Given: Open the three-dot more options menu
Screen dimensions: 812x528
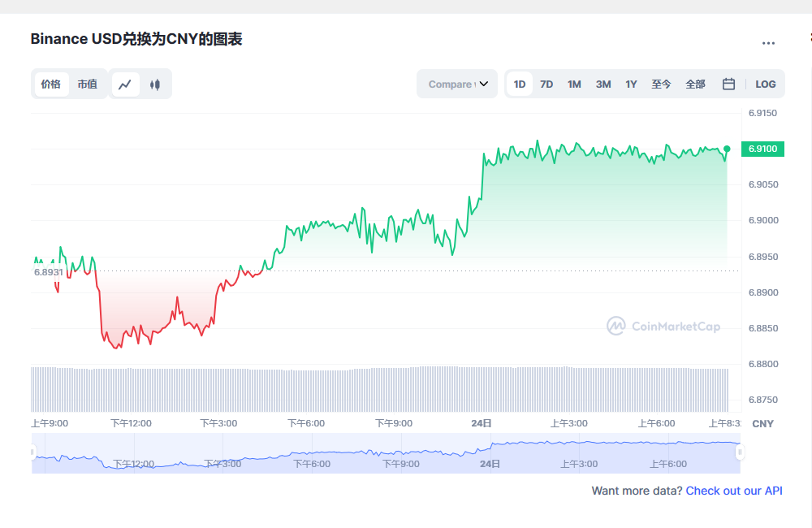Looking at the screenshot, I should [x=768, y=43].
